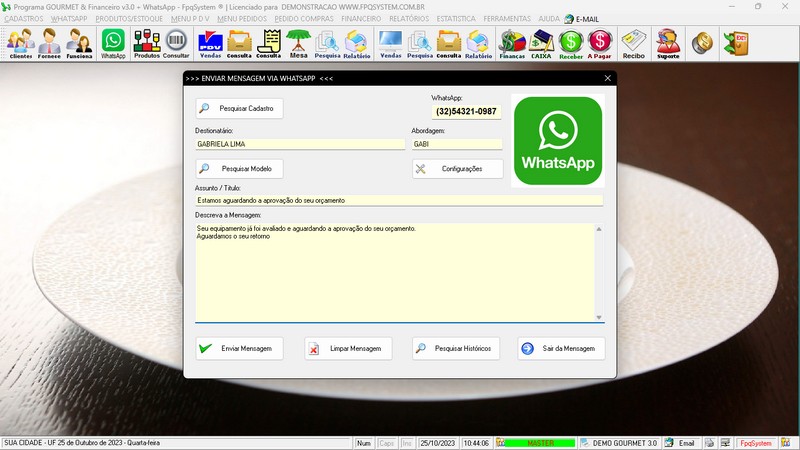Open the Funciona employees icon
The height and width of the screenshot is (450, 800).
pyautogui.click(x=79, y=44)
